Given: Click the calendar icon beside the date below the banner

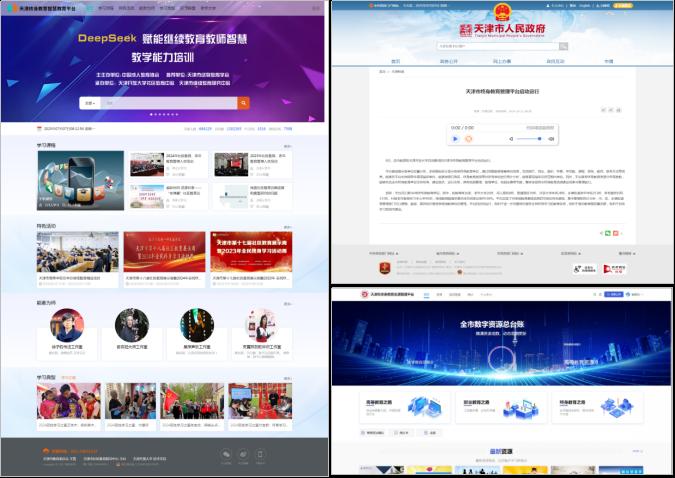Looking at the screenshot, I should (x=39, y=129).
